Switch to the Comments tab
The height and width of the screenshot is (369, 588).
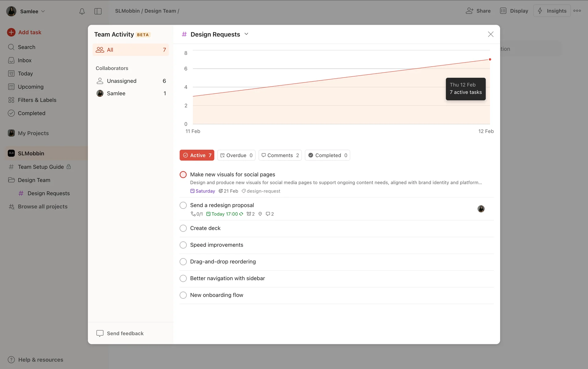coord(280,155)
